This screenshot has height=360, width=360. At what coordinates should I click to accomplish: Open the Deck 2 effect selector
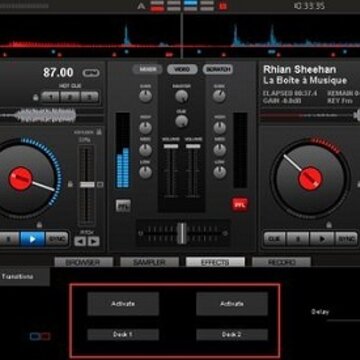point(232,334)
